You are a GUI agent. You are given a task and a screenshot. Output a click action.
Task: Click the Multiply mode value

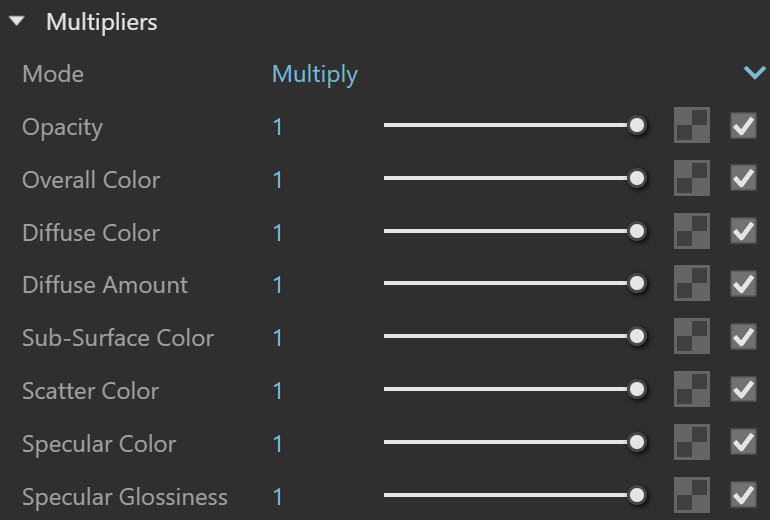pos(315,75)
